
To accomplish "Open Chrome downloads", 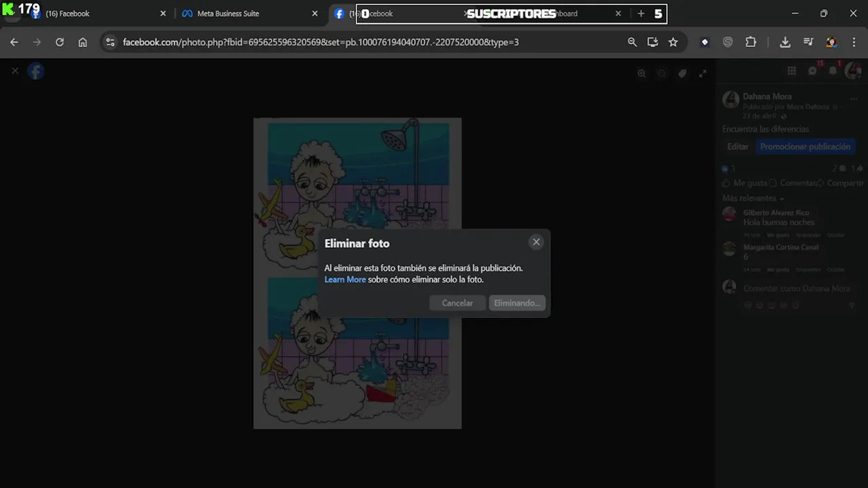I will pyautogui.click(x=785, y=42).
